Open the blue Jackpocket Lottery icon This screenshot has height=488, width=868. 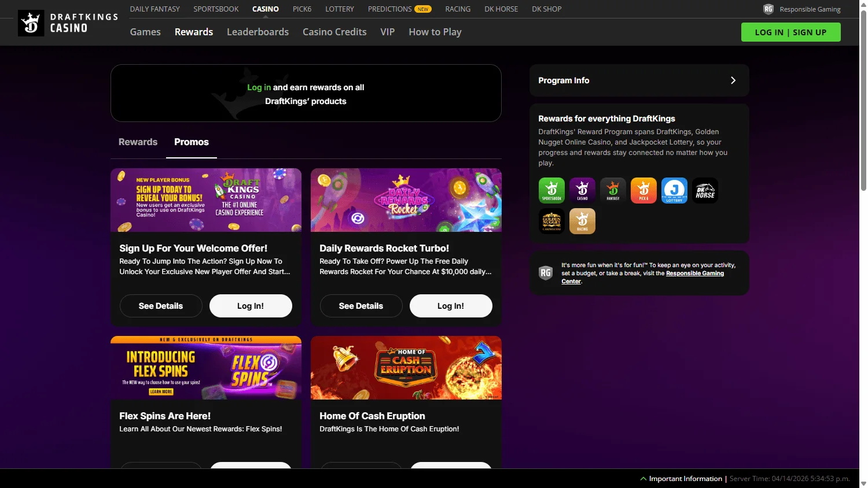[674, 190]
